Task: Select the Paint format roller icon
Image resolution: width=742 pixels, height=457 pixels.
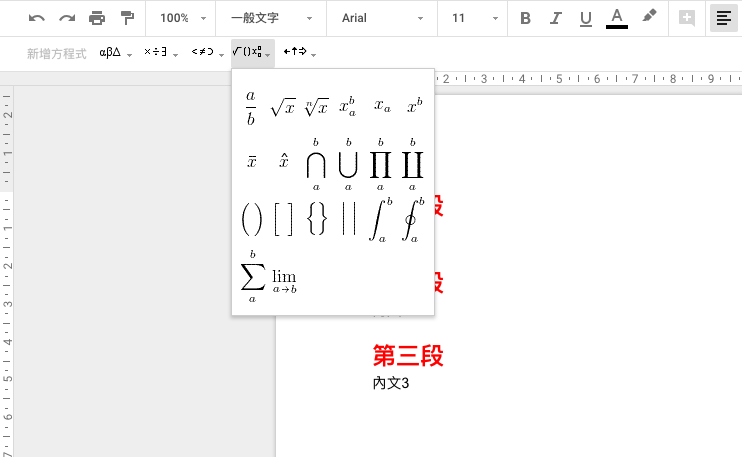Action: [127, 18]
